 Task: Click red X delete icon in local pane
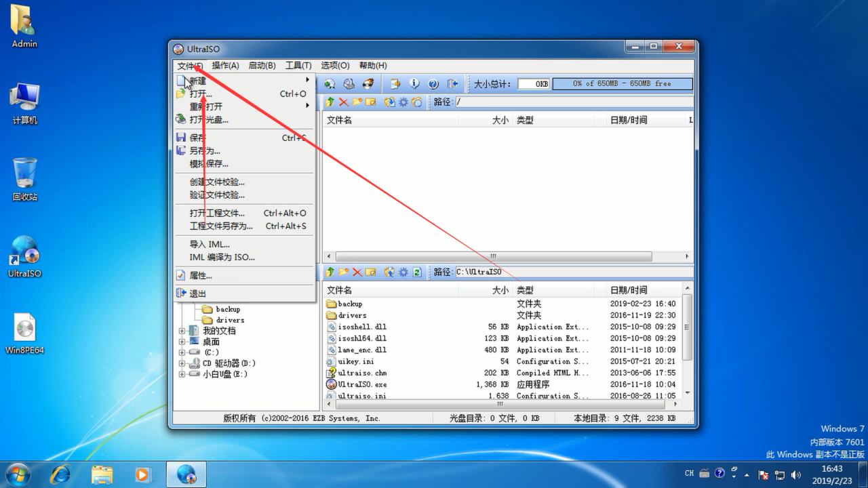point(357,272)
